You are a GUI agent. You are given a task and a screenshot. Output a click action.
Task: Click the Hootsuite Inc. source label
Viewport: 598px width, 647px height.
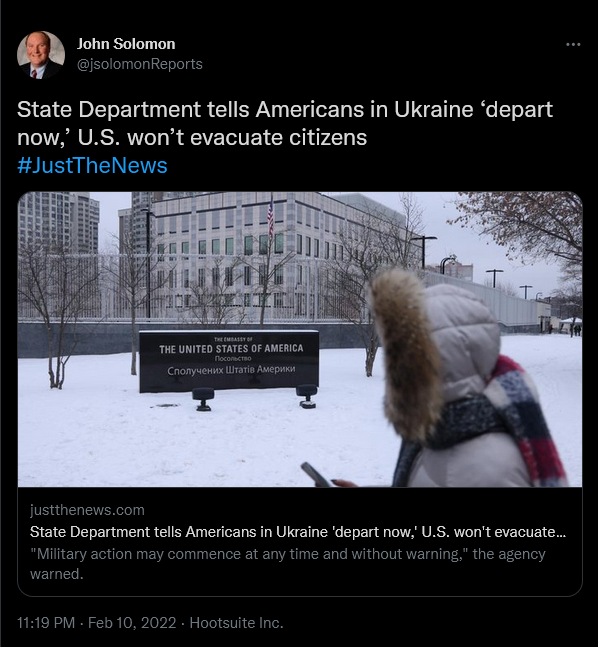(x=236, y=622)
